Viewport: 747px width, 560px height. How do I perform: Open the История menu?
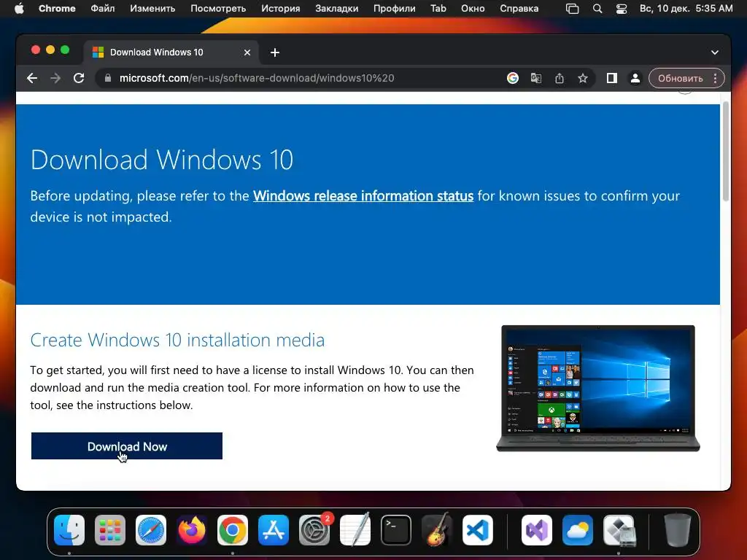(x=281, y=9)
